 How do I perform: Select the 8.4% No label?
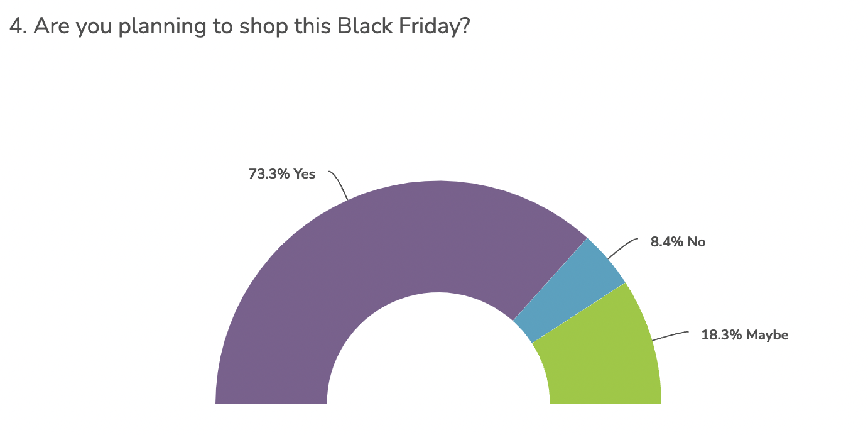(x=678, y=241)
